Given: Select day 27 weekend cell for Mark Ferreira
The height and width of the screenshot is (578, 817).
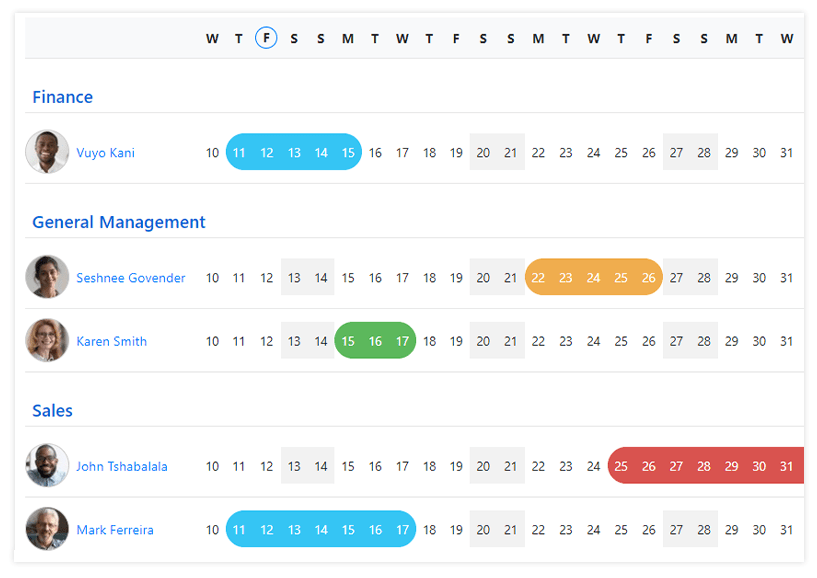Looking at the screenshot, I should (x=676, y=530).
